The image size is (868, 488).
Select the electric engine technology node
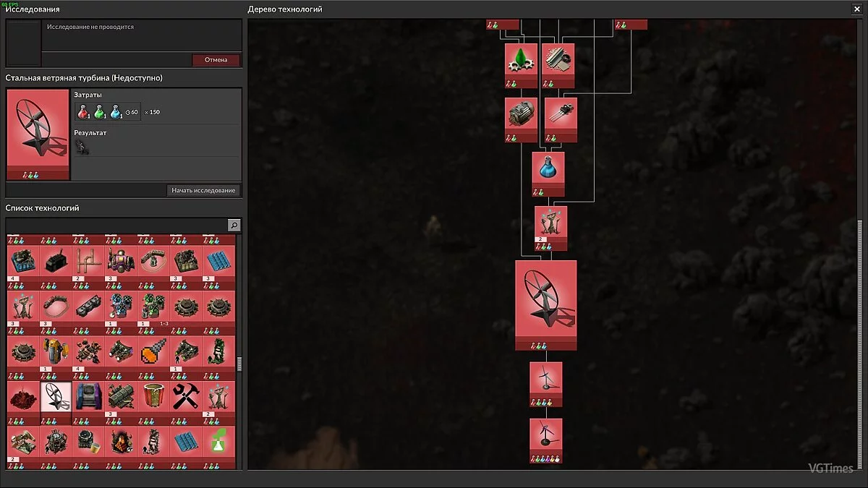[521, 116]
